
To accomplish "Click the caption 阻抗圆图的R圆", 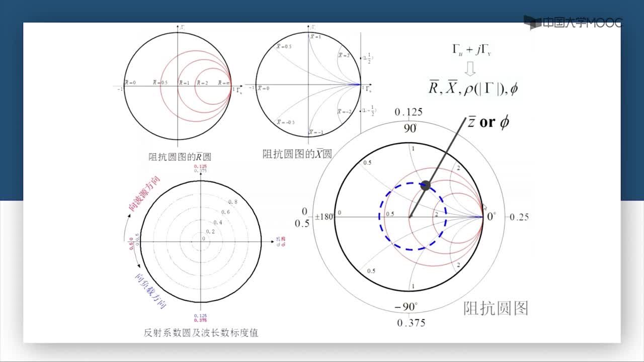I will point(180,156).
